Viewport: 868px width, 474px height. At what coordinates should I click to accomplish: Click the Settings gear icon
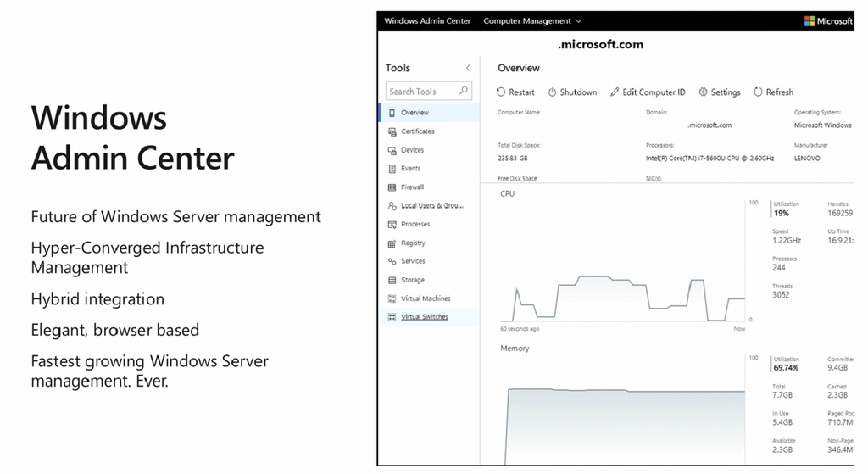point(703,92)
